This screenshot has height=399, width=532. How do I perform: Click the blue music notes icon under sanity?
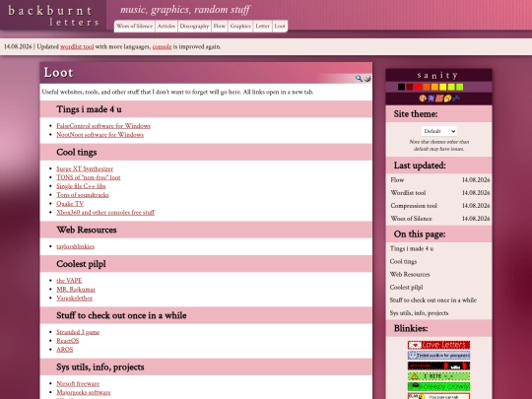pyautogui.click(x=456, y=99)
